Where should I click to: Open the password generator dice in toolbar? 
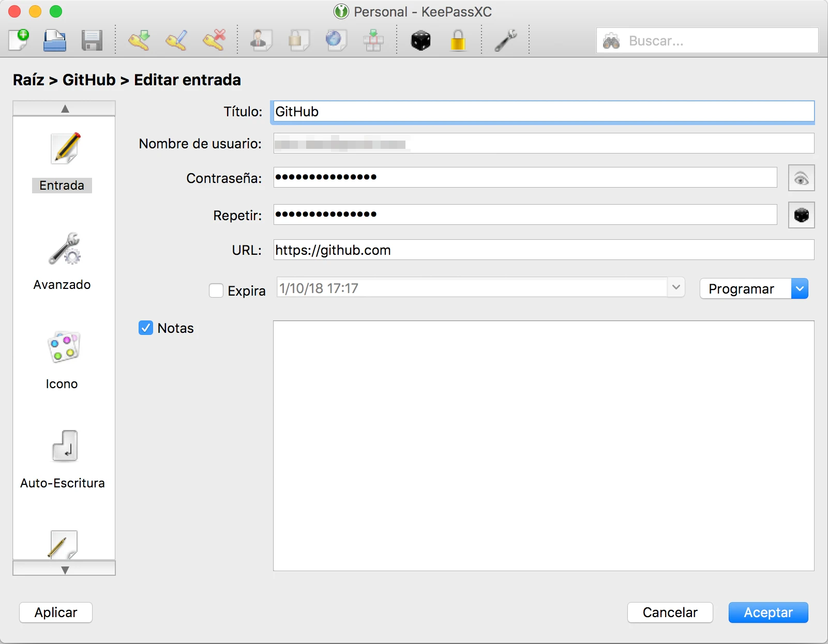point(420,40)
